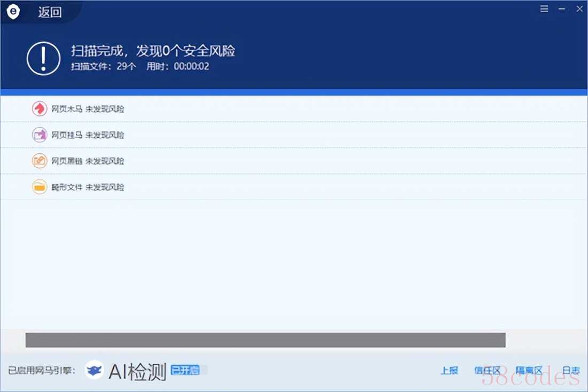Click the 网页木马 未发现风险 row text
Screen dimensions: 588x392
pyautogui.click(x=88, y=109)
